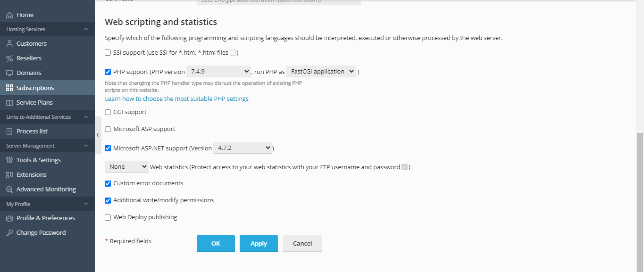
Task: Uncheck Custom error documents
Action: 108,183
